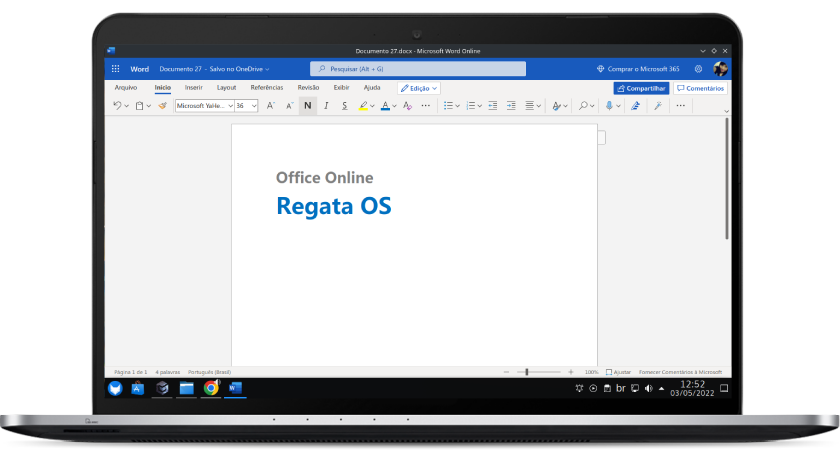Open the settings gear icon
This screenshot has width=840, height=454.
tap(699, 69)
